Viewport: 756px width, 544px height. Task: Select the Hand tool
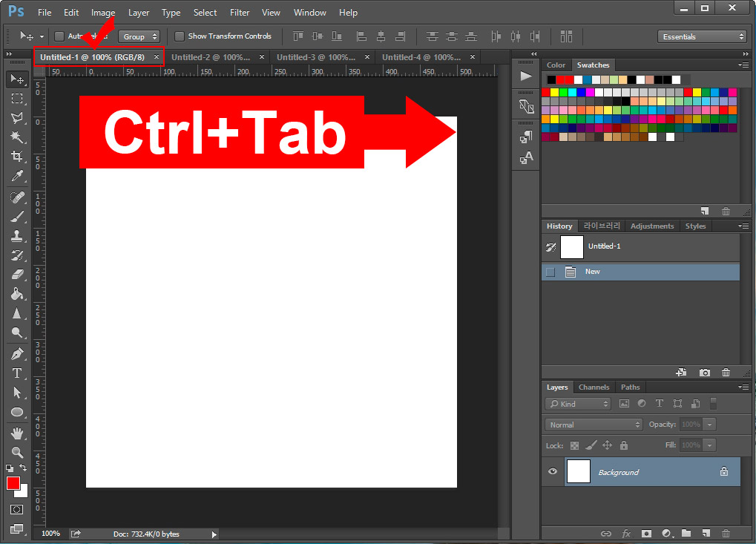(17, 433)
